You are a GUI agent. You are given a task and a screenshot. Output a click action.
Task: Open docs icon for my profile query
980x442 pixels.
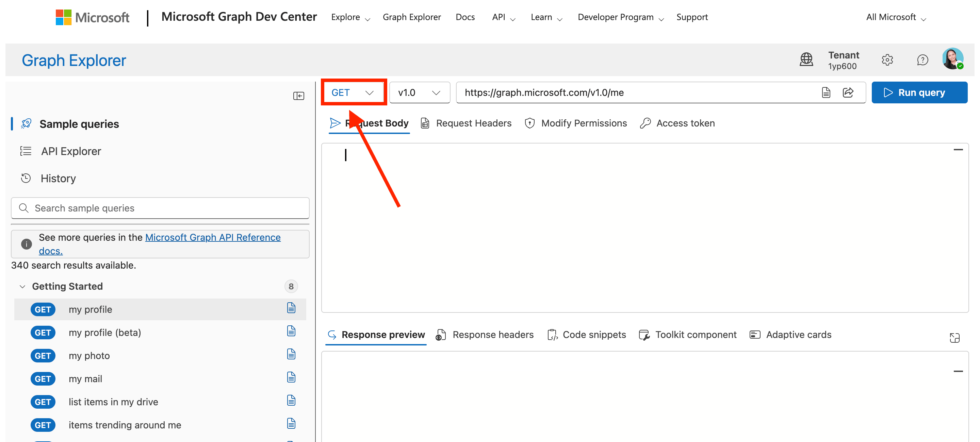tap(291, 308)
